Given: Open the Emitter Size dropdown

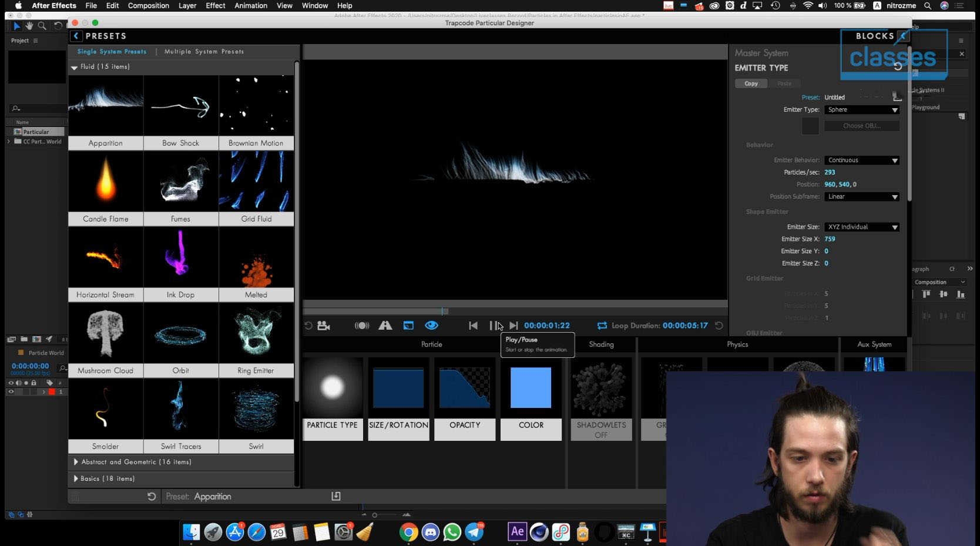Looking at the screenshot, I should (x=862, y=227).
